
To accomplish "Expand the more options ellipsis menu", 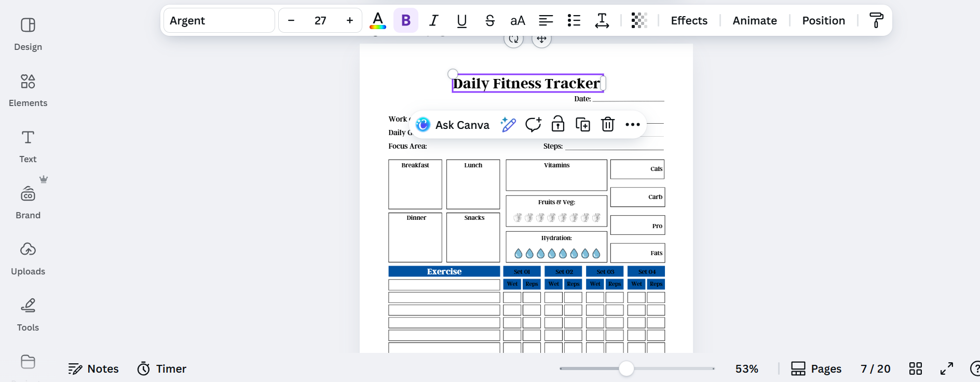I will click(x=632, y=125).
